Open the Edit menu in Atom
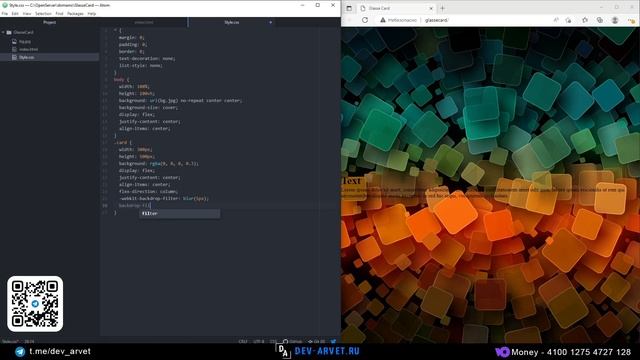Image resolution: width=640 pixels, height=360 pixels. pos(15,13)
